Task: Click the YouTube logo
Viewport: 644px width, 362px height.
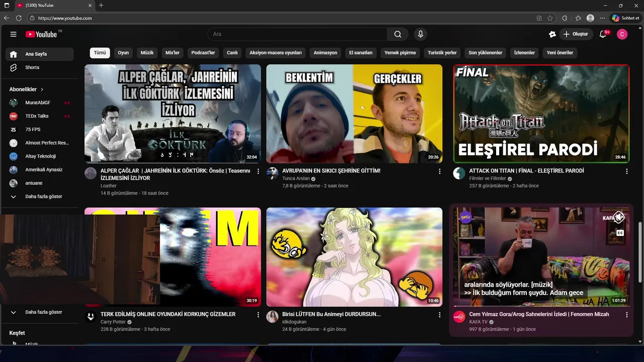Action: (41, 34)
